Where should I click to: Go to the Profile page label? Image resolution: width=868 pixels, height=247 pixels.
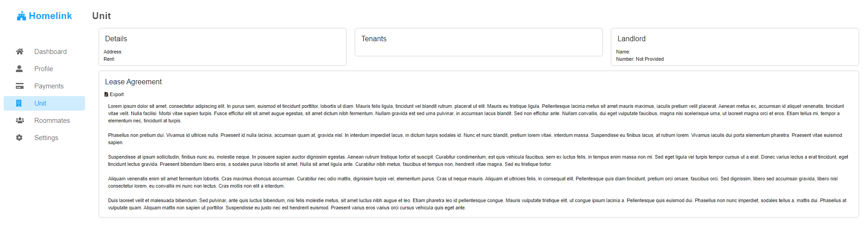click(43, 69)
